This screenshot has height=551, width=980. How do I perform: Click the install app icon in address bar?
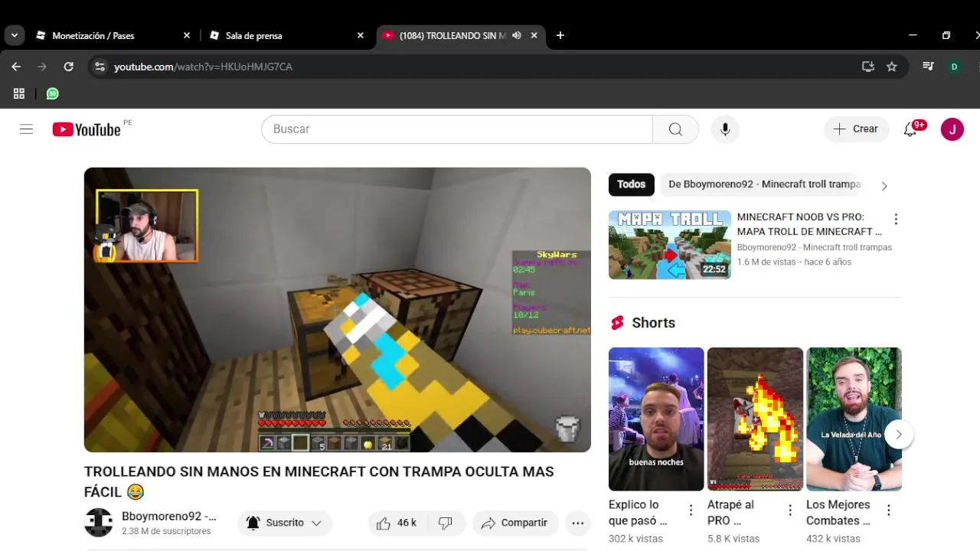point(868,67)
